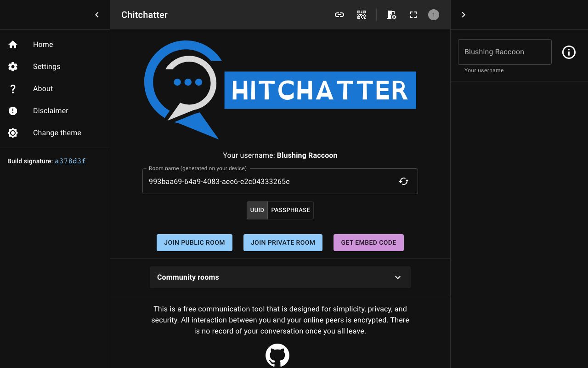Switch to PASSPHRASE room name option
Viewport: 588px width, 368px height.
point(291,210)
